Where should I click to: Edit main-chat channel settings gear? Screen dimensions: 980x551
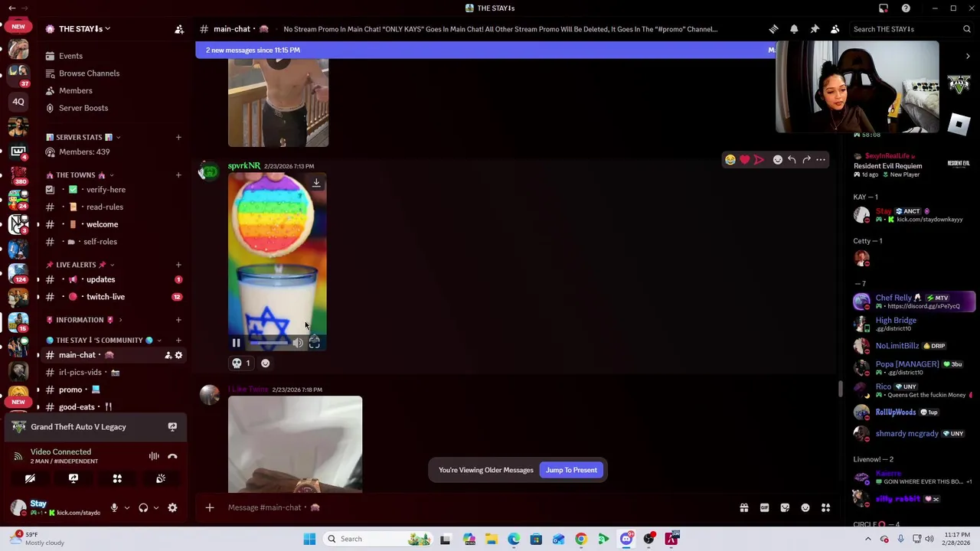[178, 355]
